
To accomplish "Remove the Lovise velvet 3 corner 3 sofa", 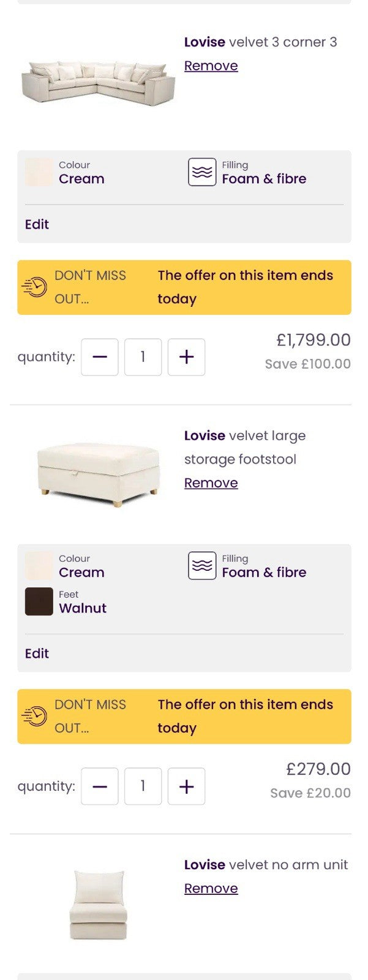I will point(211,66).
